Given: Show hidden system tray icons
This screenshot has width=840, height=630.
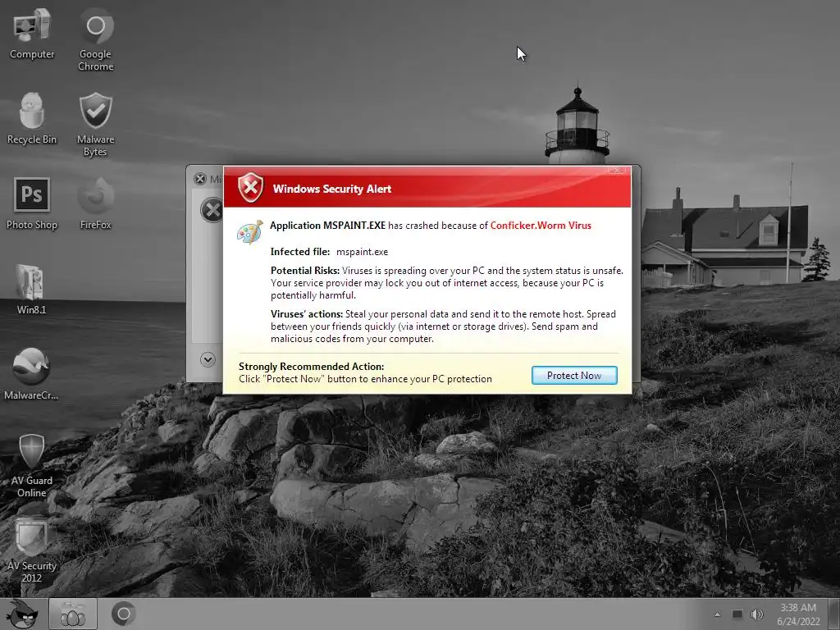Looking at the screenshot, I should (717, 614).
